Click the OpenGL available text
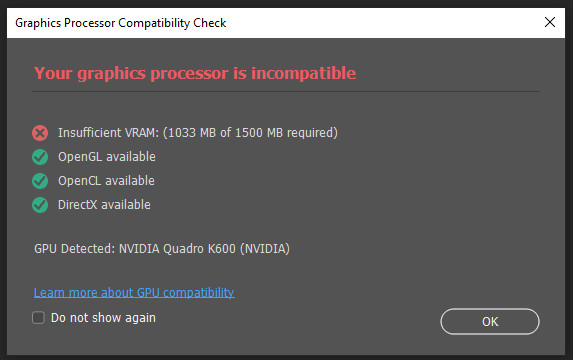Image resolution: width=573 pixels, height=360 pixels. [107, 157]
